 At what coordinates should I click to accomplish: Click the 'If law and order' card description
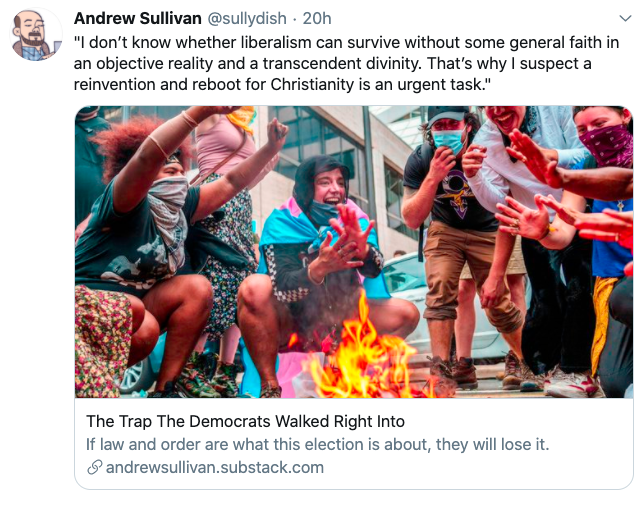(x=317, y=444)
